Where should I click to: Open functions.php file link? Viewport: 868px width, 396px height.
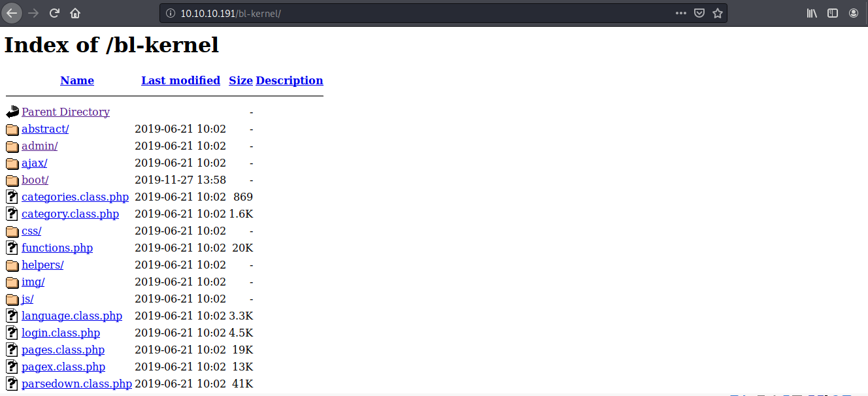[57, 248]
